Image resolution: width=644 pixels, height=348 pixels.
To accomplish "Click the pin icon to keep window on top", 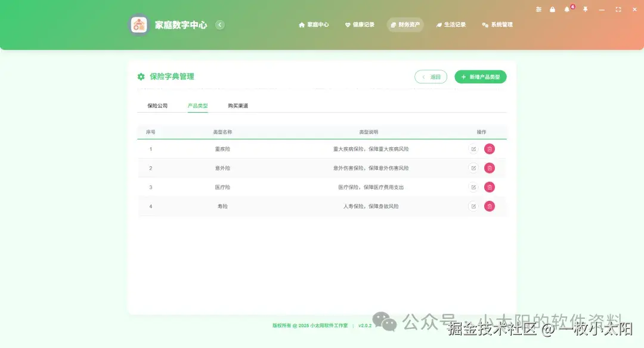I will [583, 10].
